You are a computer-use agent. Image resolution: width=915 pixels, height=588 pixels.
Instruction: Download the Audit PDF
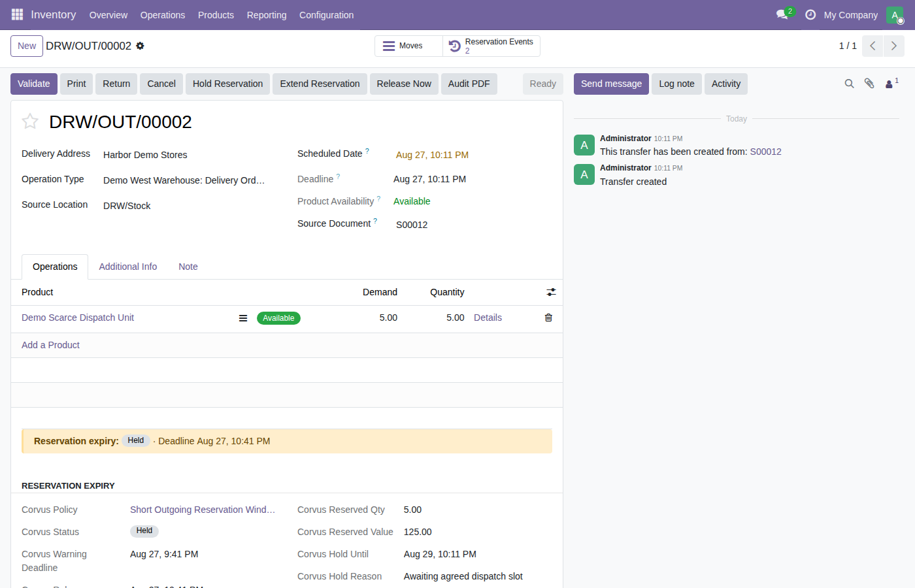[469, 84]
